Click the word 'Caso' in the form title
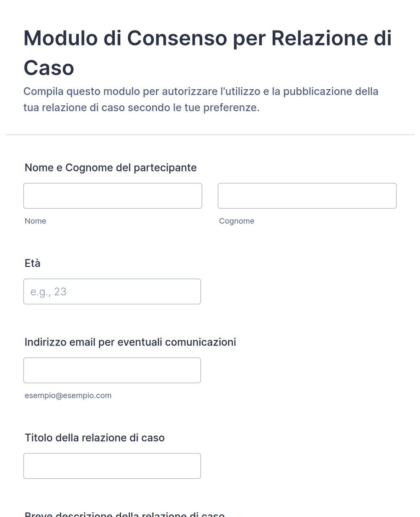 [49, 68]
